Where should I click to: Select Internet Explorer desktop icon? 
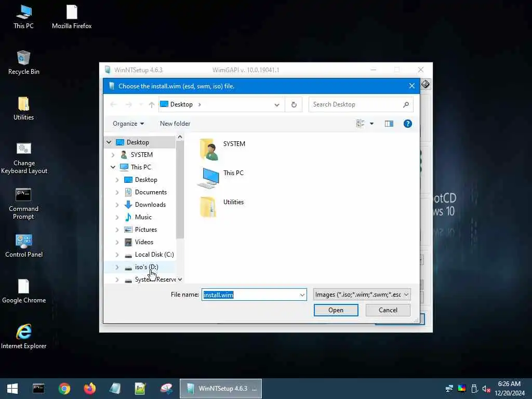24,337
